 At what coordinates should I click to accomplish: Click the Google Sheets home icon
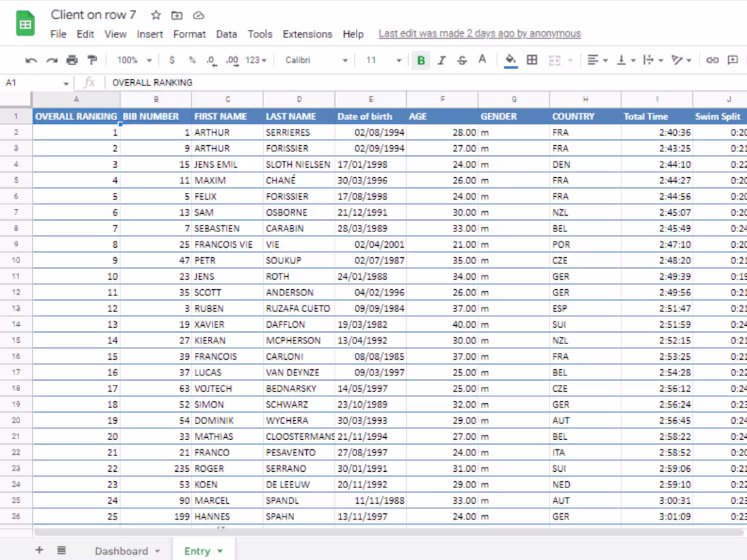pyautogui.click(x=25, y=23)
